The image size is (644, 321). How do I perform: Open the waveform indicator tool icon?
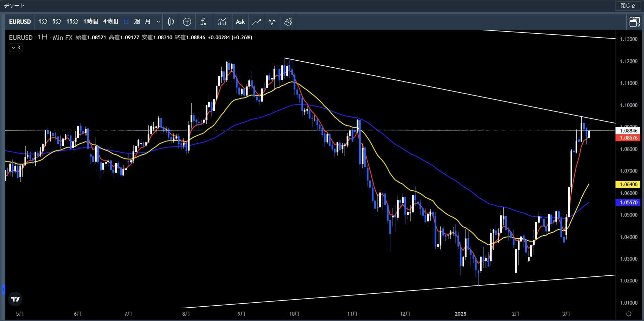pos(272,22)
